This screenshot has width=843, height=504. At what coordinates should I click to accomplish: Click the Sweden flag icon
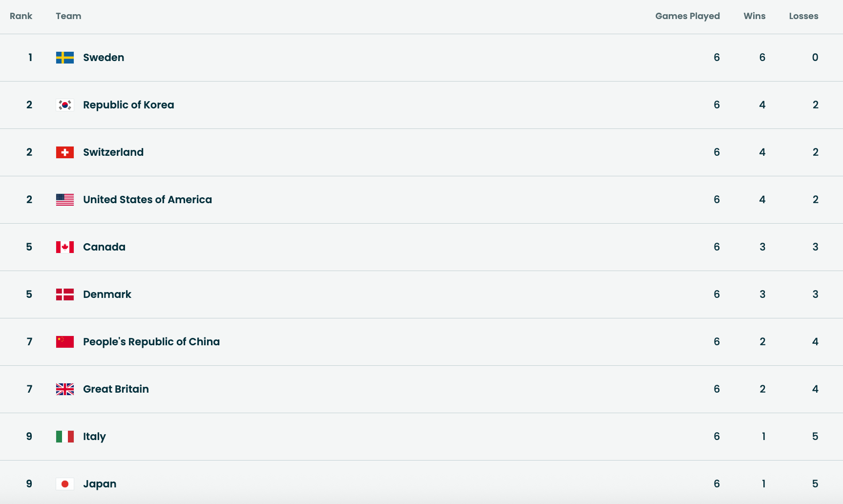click(65, 58)
